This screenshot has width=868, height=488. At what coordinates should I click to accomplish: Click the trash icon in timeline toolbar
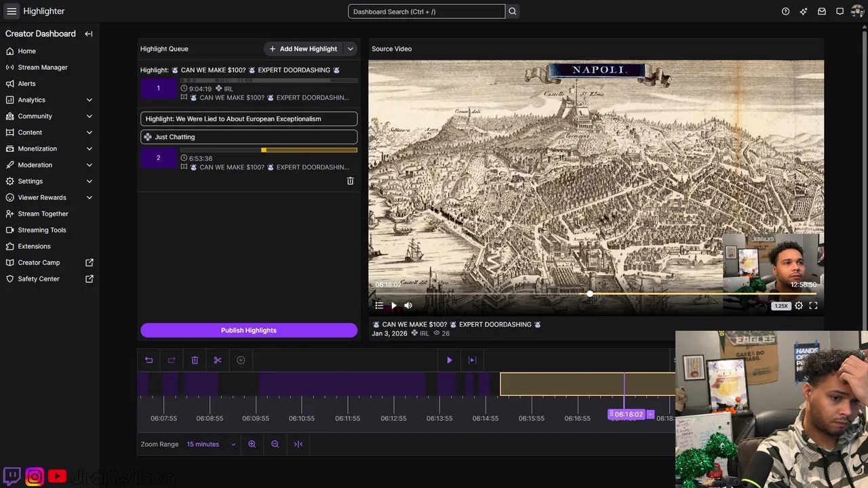[x=195, y=360]
